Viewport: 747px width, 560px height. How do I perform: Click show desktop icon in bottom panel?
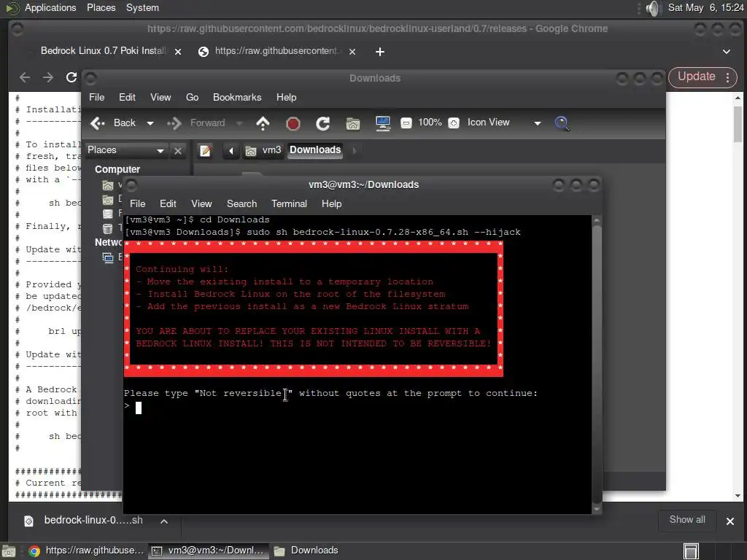(x=9, y=551)
